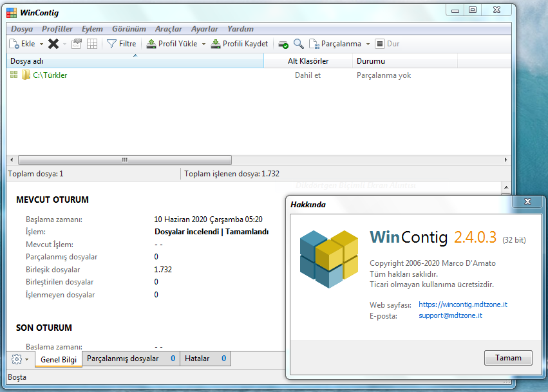Close the Hakkında dialog
This screenshot has height=392, width=548.
tap(528, 201)
